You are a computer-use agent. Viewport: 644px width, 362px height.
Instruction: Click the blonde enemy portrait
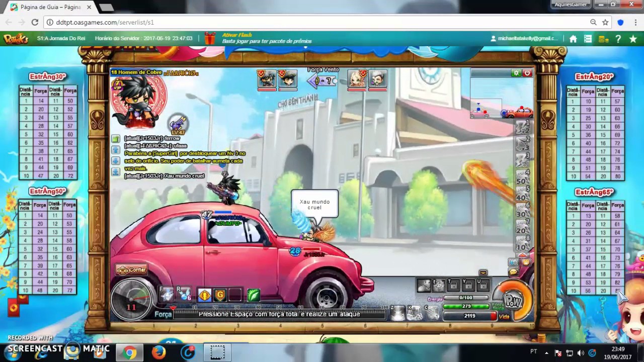click(357, 79)
